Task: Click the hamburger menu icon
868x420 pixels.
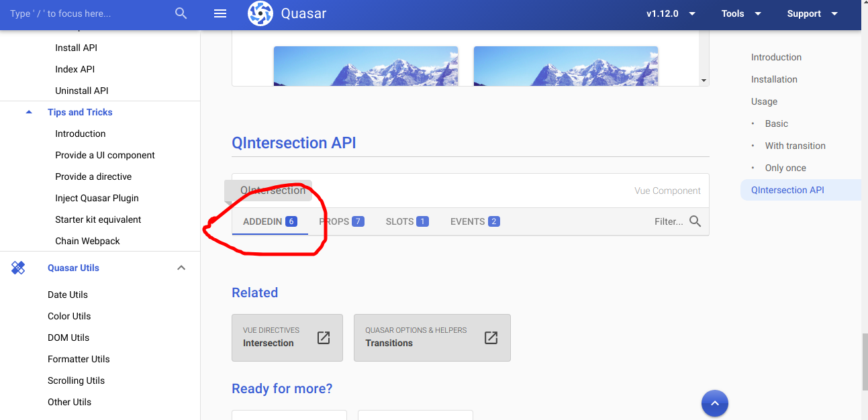Action: point(220,13)
